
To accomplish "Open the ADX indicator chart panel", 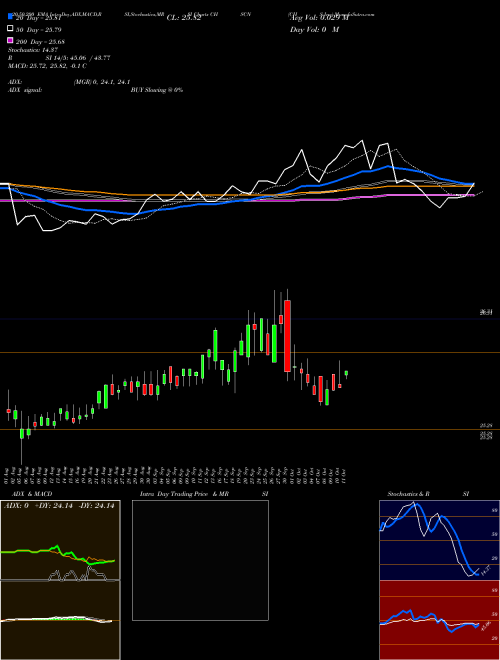I will pos(60,540).
